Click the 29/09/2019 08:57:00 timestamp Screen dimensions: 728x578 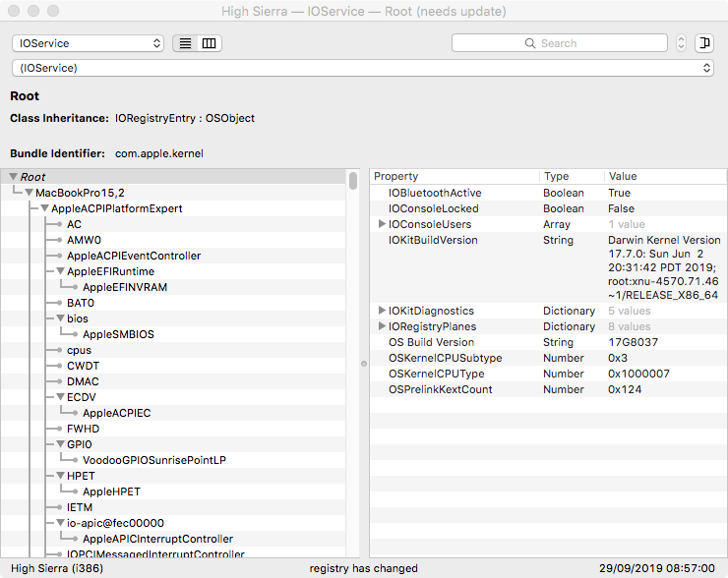point(657,568)
